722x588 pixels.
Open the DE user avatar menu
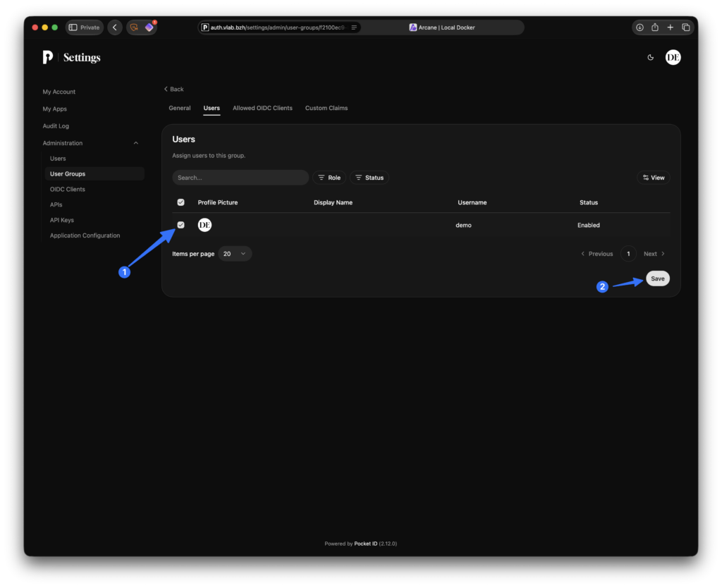pyautogui.click(x=673, y=58)
